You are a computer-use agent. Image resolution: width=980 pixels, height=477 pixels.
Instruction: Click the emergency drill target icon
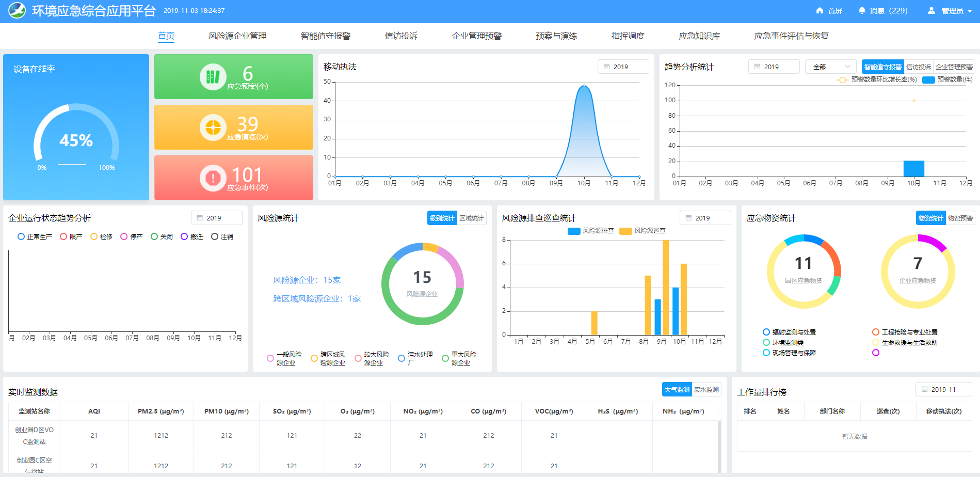pos(213,128)
